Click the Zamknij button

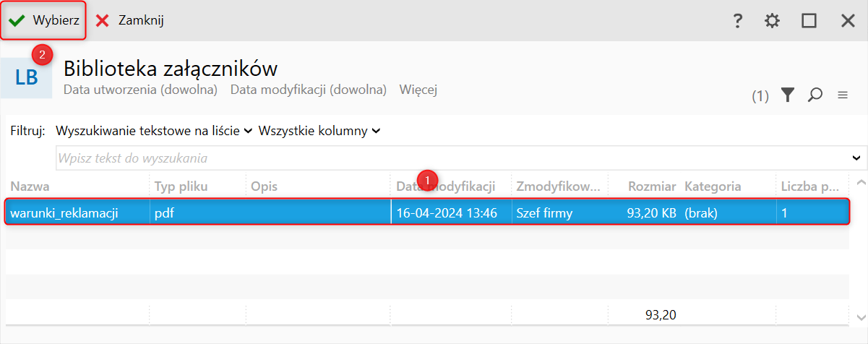130,20
